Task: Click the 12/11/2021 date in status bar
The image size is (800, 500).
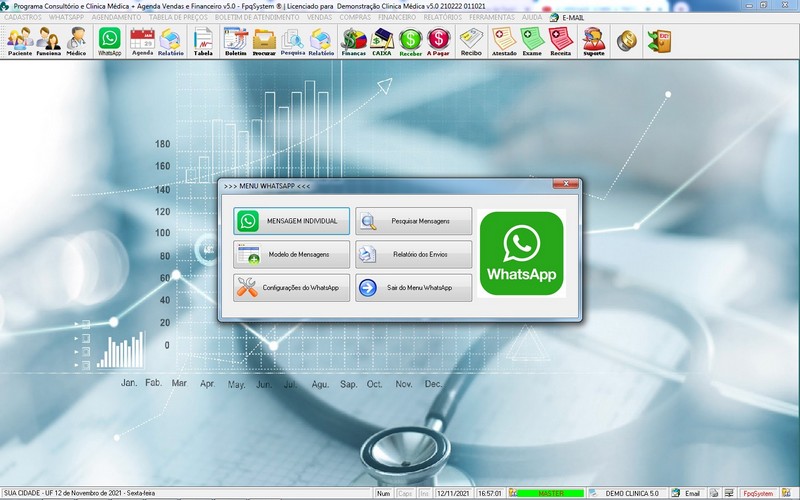Action: point(453,493)
